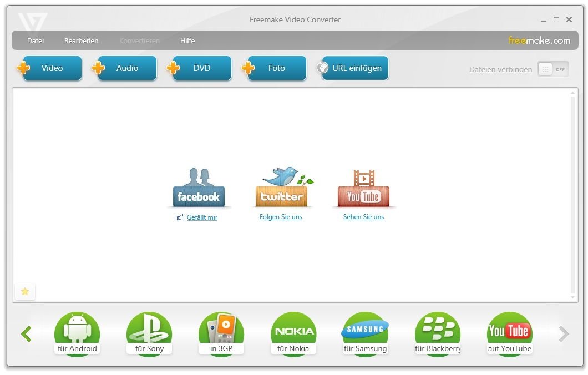The width and height of the screenshot is (588, 375).
Task: Add a file with the +Video button
Action: click(51, 68)
